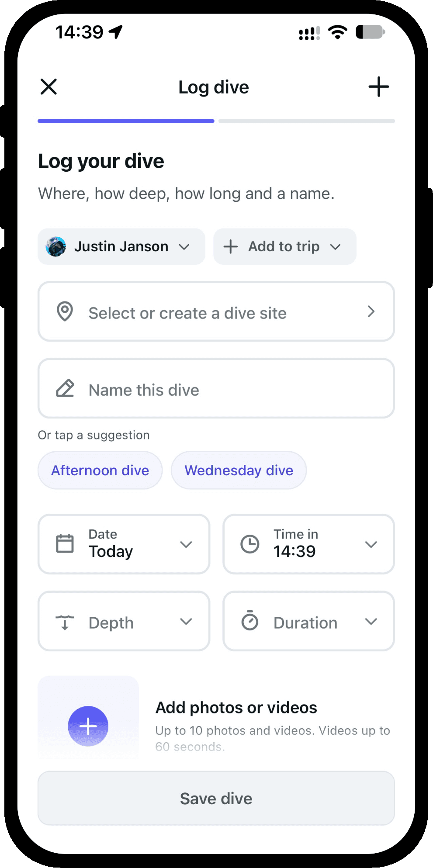Tap the plus icon beside Add to trip

point(230,247)
